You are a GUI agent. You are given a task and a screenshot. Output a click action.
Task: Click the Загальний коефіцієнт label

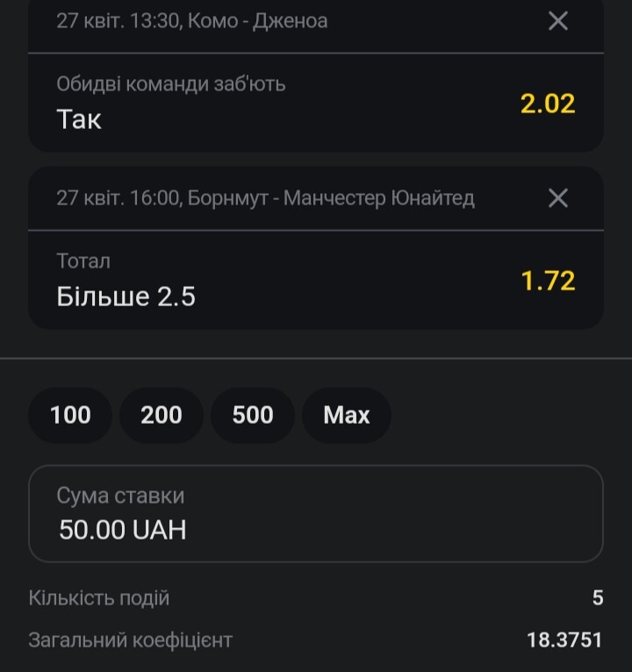[x=131, y=640]
